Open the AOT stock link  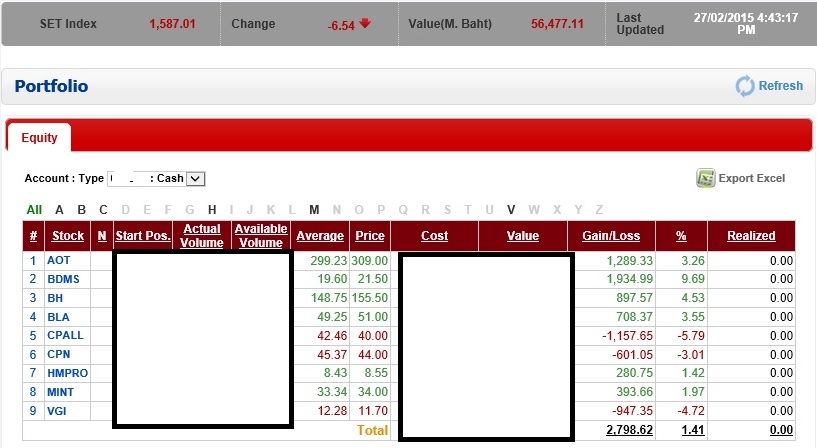click(58, 260)
